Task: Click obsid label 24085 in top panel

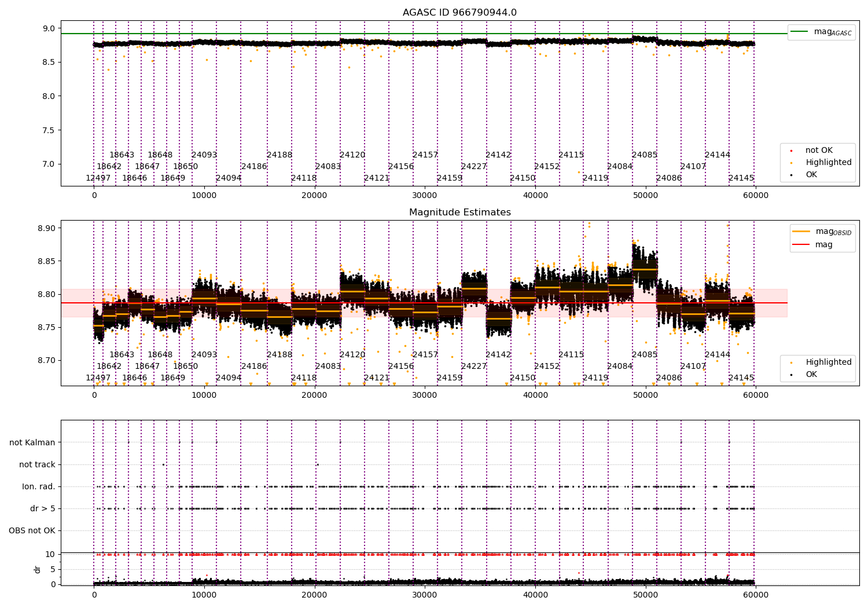Action: pyautogui.click(x=645, y=155)
